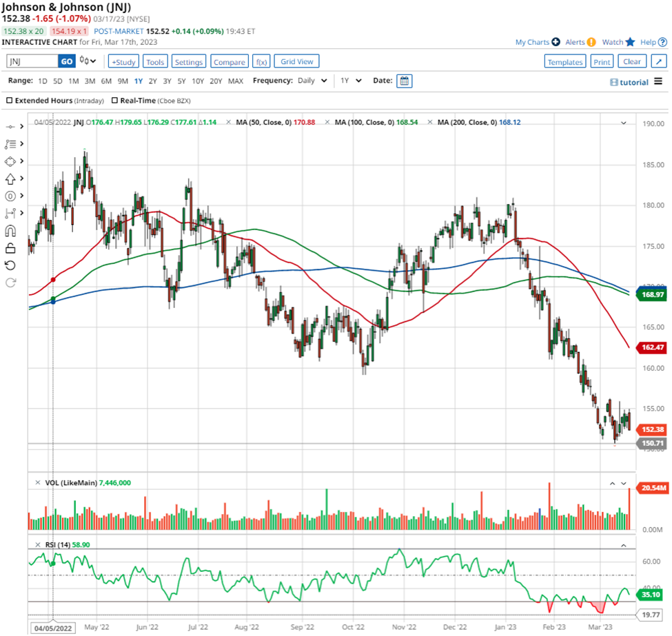Set range to 5D
Image resolution: width=672 pixels, height=636 pixels.
coord(58,81)
